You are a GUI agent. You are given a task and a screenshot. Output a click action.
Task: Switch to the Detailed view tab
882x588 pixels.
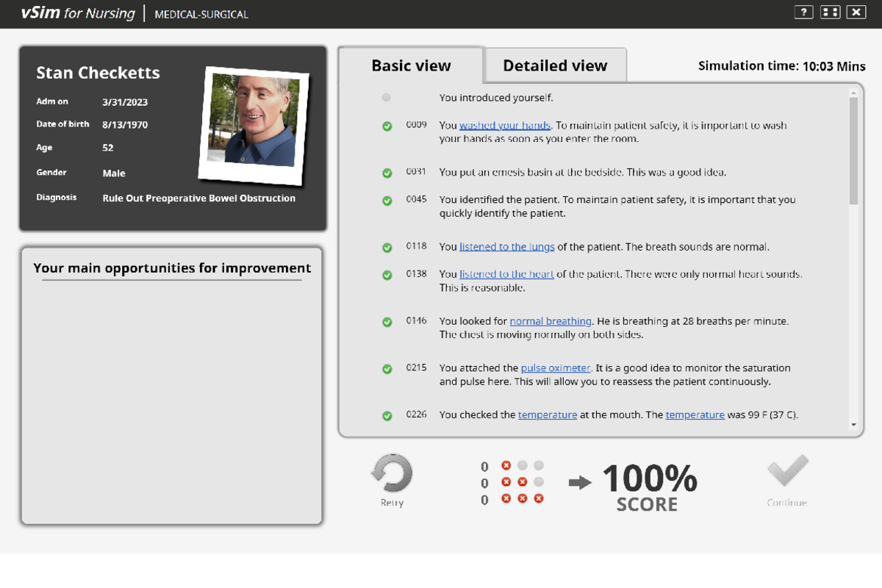555,65
